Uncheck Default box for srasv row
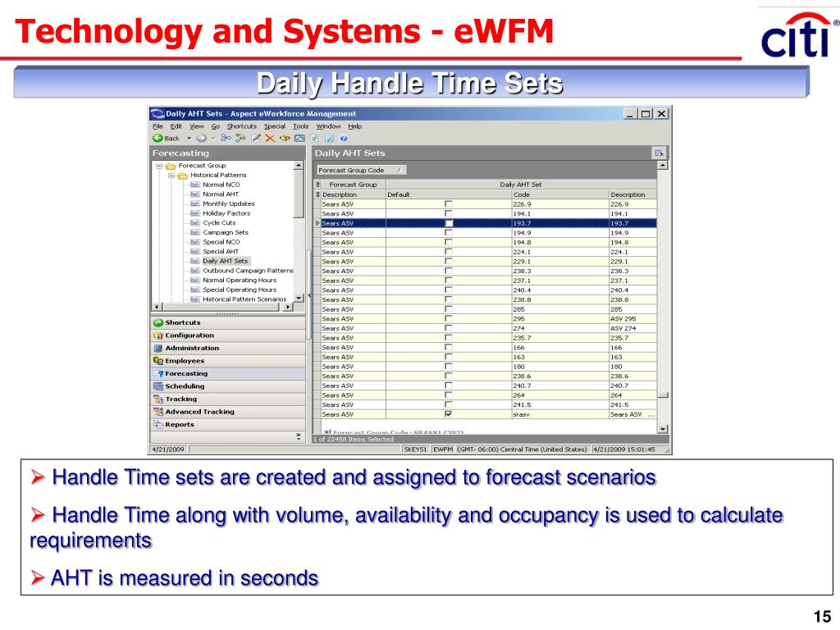 449,414
